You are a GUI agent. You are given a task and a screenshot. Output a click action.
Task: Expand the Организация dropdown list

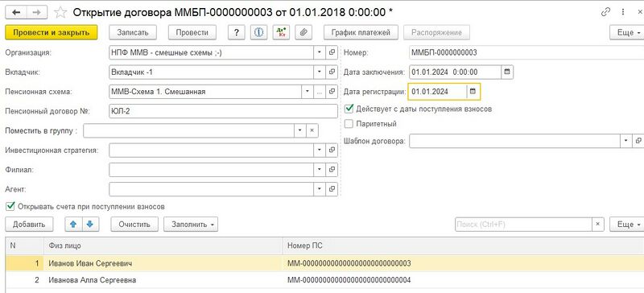tap(320, 52)
